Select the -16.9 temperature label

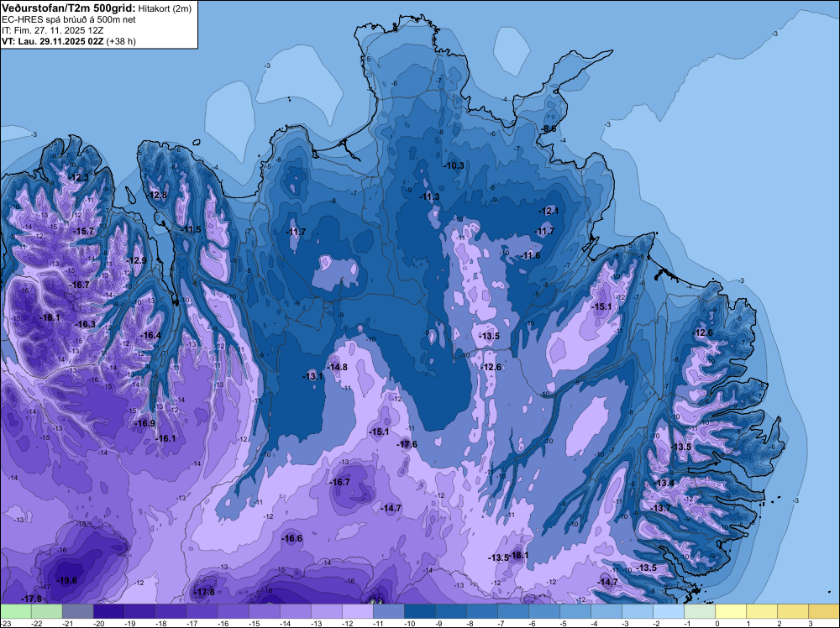click(x=144, y=423)
